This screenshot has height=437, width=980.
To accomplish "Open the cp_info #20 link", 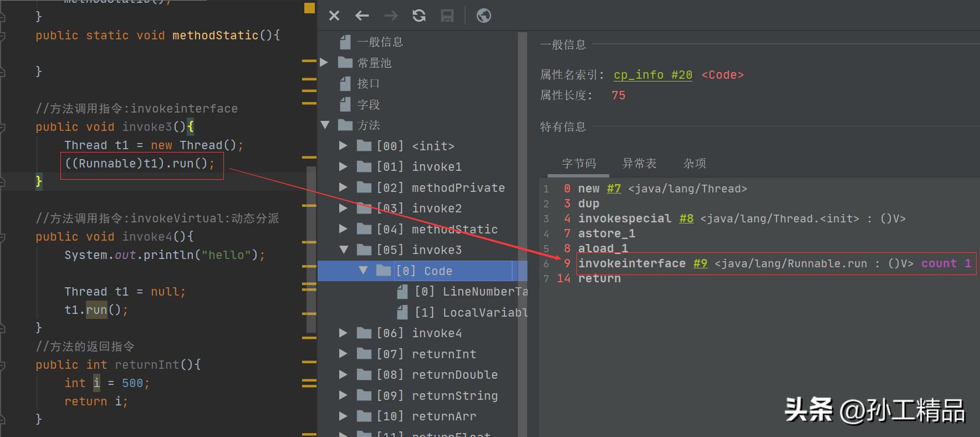I will tap(653, 75).
